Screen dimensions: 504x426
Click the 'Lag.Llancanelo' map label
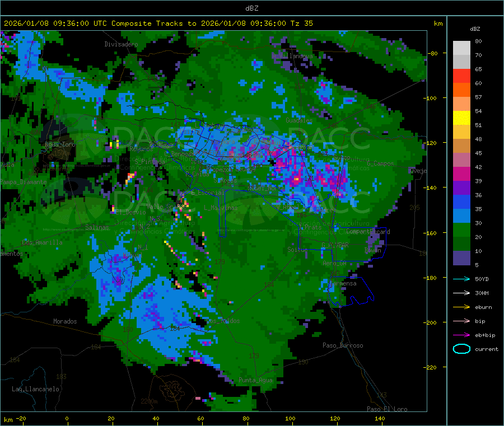(x=36, y=389)
